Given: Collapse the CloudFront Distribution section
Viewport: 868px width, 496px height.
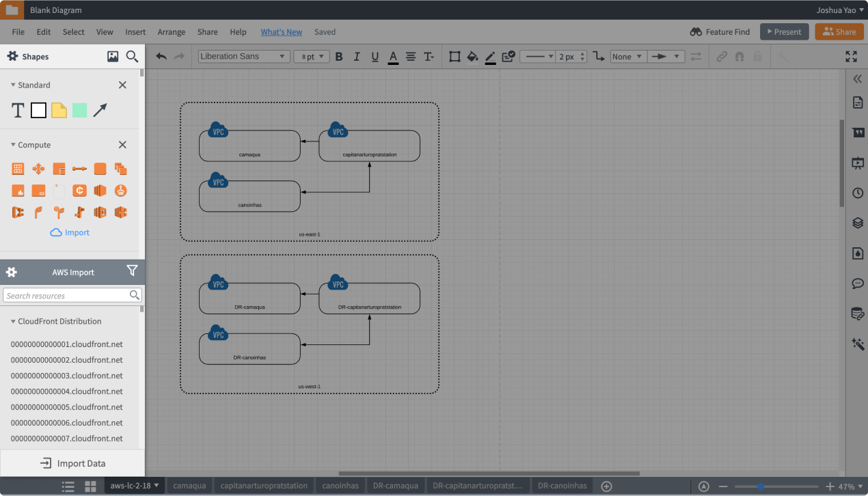Looking at the screenshot, I should (13, 321).
